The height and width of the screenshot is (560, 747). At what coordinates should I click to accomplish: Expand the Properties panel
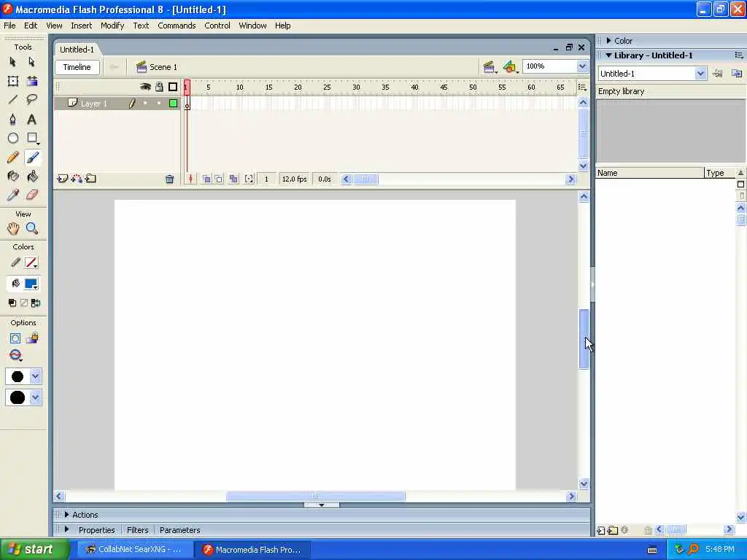(66, 529)
